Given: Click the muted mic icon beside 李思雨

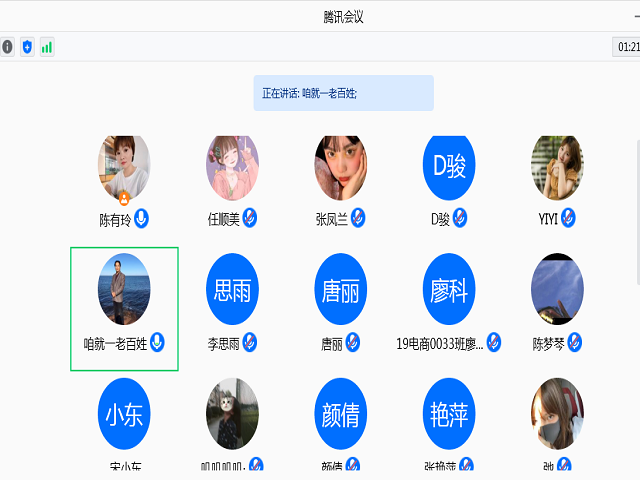Looking at the screenshot, I should pos(250,343).
